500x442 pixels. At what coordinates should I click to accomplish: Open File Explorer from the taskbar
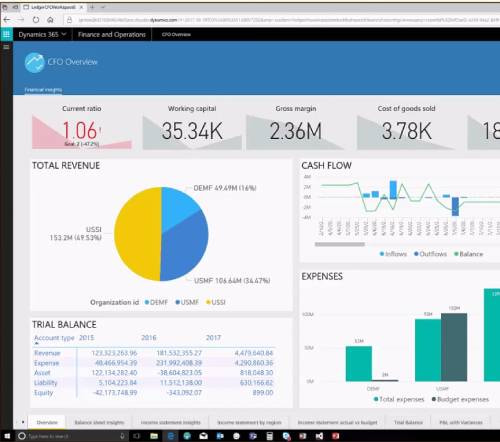154,436
